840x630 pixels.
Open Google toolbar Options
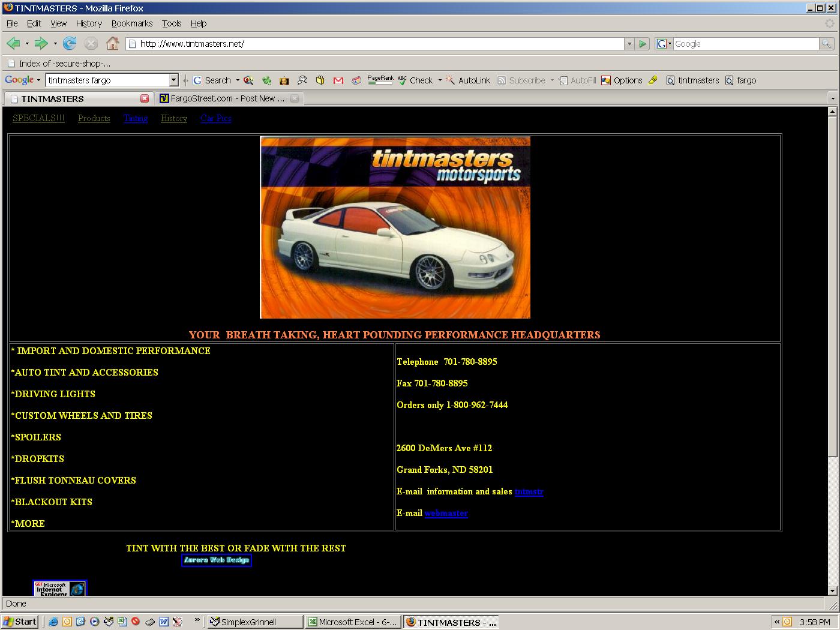pos(622,80)
